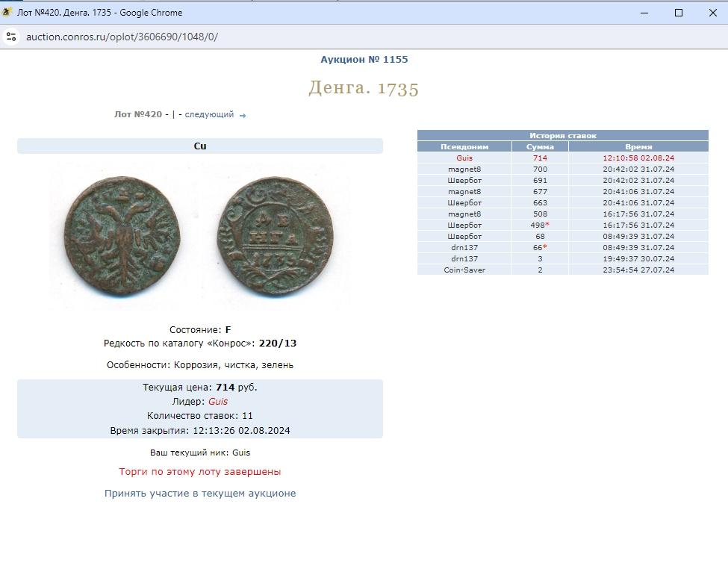Select the 677 bid amount
The height and width of the screenshot is (572, 728).
pos(540,191)
